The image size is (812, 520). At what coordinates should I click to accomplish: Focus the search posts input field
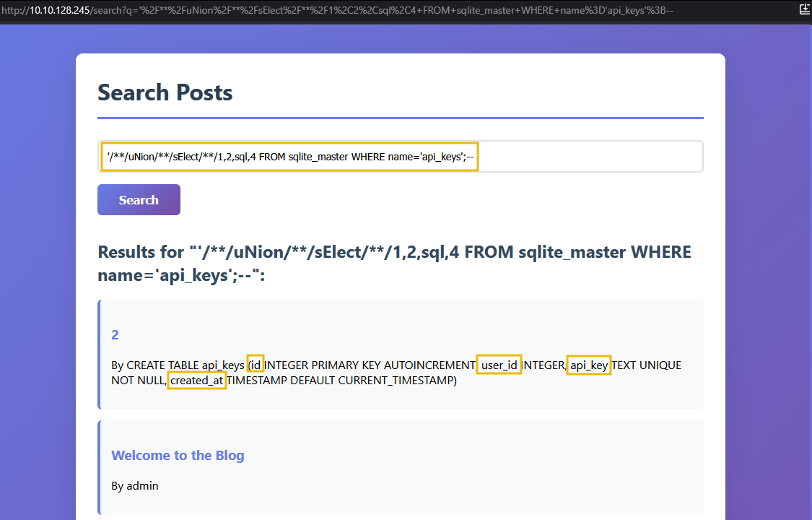(x=401, y=157)
